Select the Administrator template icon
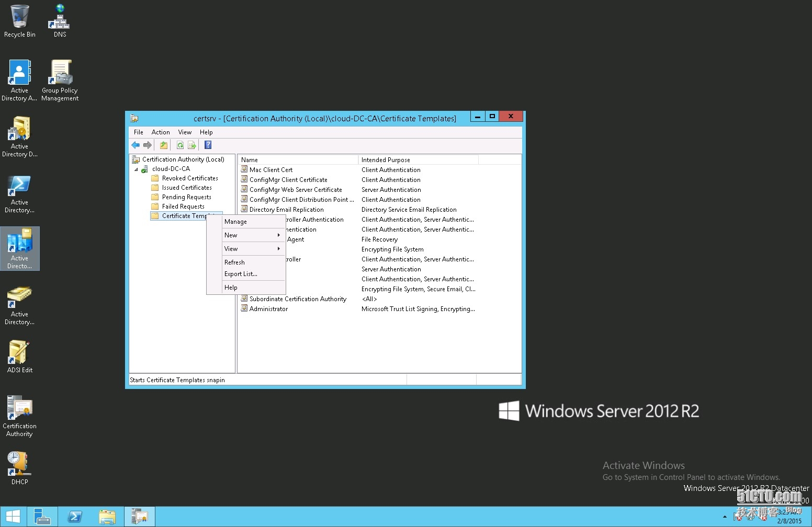The height and width of the screenshot is (527, 812). [244, 308]
